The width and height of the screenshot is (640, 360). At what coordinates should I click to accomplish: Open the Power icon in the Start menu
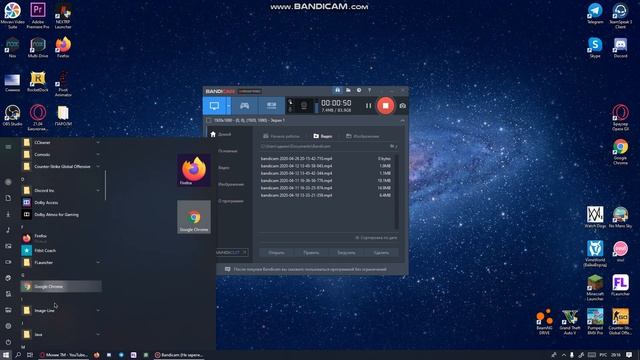[8, 342]
